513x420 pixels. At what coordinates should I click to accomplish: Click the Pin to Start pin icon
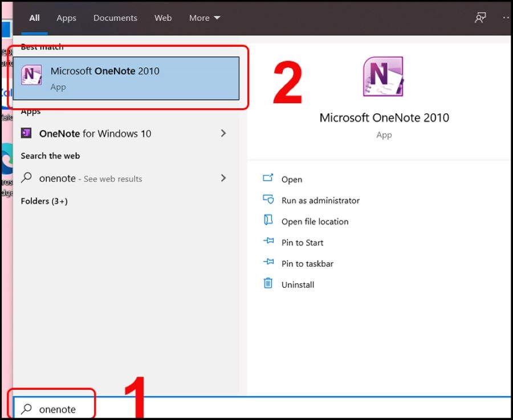(268, 242)
